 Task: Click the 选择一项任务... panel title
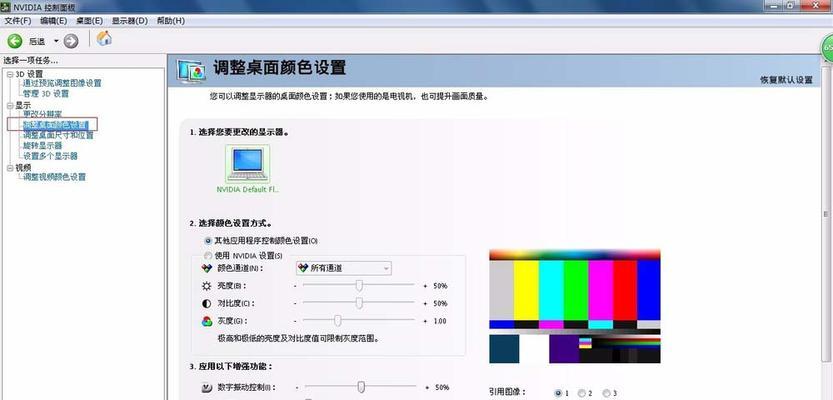(x=31, y=61)
